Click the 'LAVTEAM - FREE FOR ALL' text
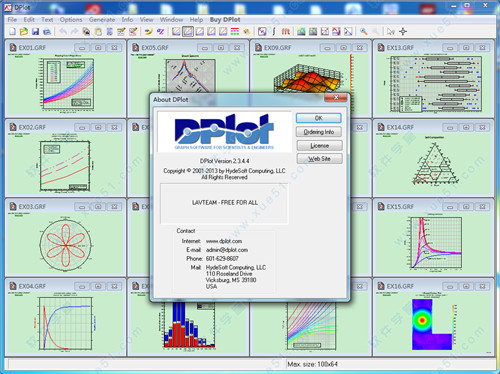The image size is (500, 374). point(225,202)
